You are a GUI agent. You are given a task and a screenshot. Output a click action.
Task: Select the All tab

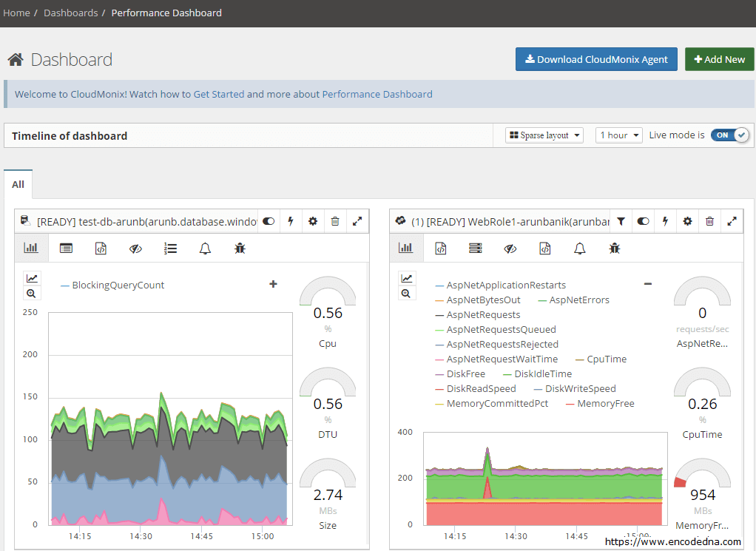click(x=18, y=184)
